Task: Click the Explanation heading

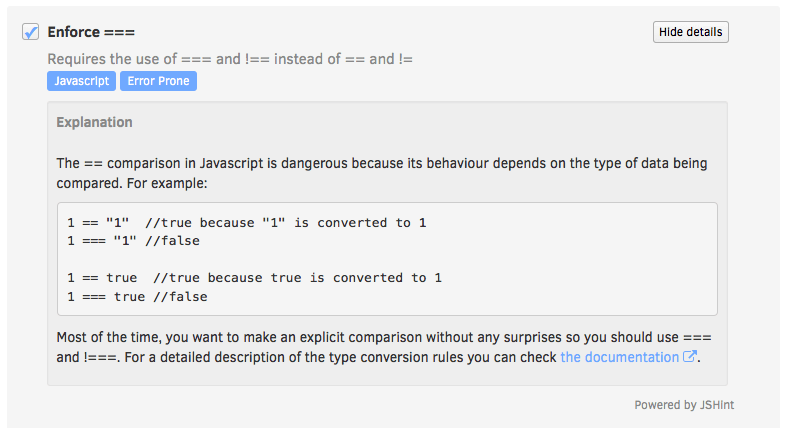Action: click(x=94, y=122)
